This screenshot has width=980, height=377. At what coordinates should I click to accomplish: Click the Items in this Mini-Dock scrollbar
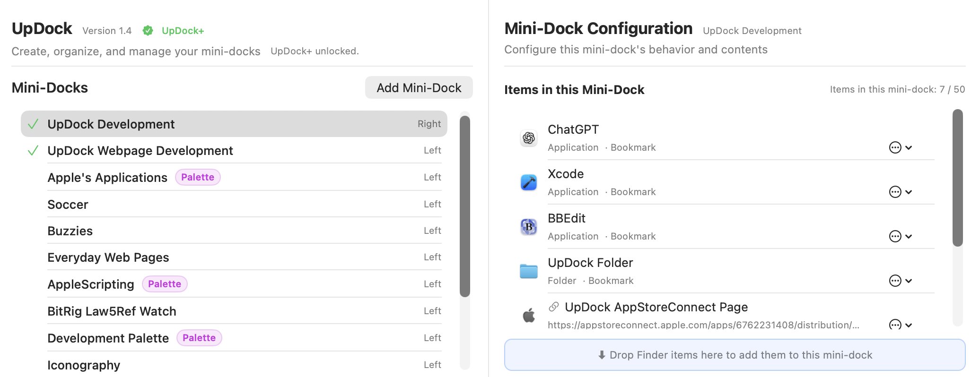957,178
